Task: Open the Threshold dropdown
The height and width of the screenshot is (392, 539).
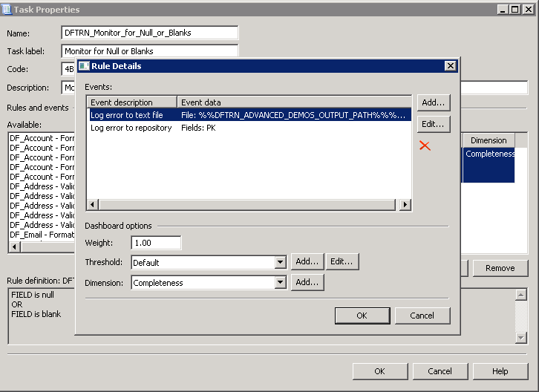Action: pos(281,263)
